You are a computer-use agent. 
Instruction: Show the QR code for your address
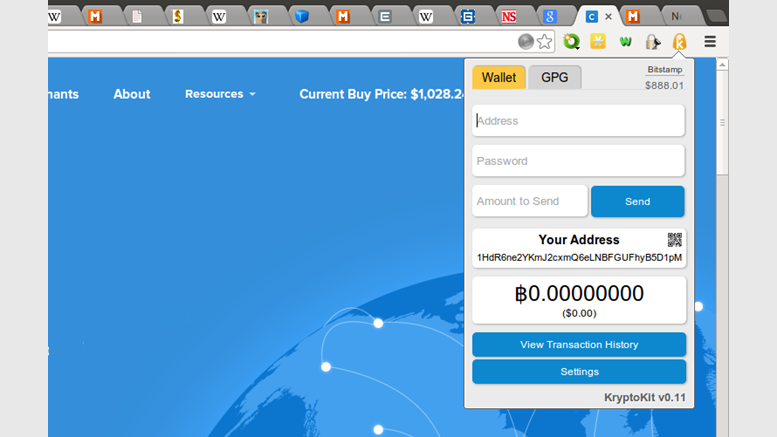[x=674, y=240]
